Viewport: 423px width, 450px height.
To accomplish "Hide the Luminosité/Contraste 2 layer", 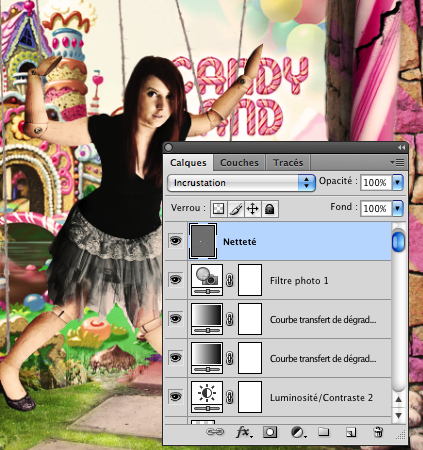I will point(176,397).
